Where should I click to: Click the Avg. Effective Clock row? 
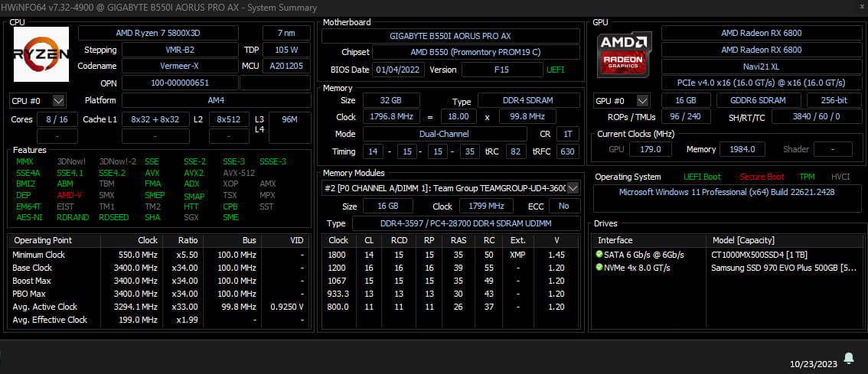[158, 320]
